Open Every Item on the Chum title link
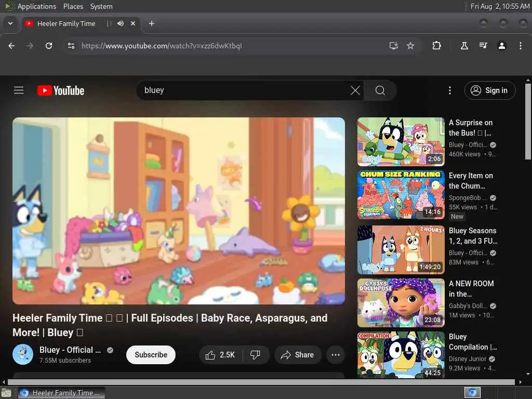532x399 pixels. (x=471, y=181)
